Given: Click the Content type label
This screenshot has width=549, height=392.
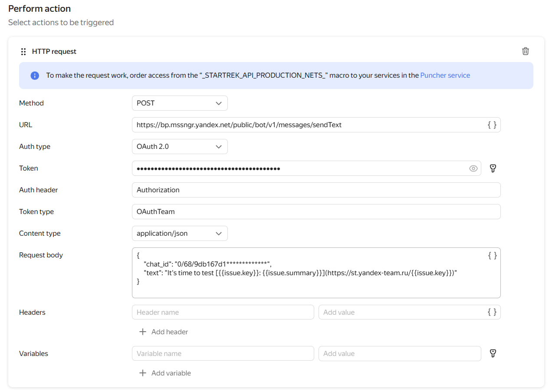Looking at the screenshot, I should (x=40, y=234).
